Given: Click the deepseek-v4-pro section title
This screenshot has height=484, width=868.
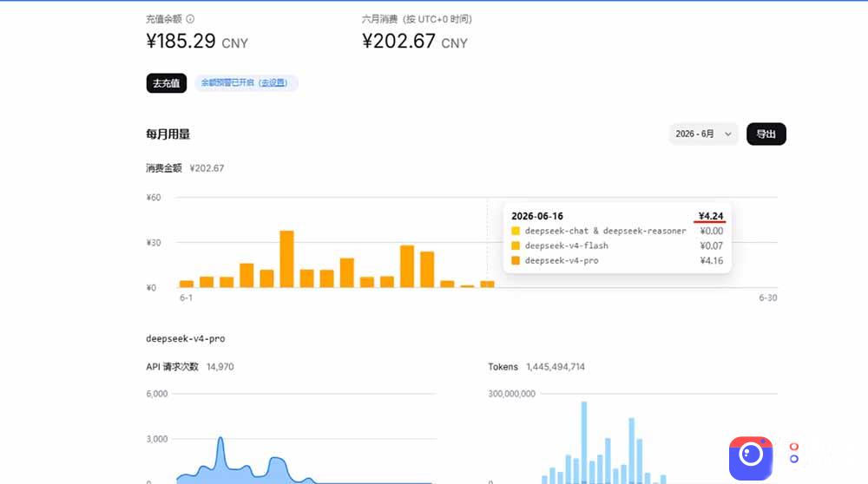Looking at the screenshot, I should point(186,338).
